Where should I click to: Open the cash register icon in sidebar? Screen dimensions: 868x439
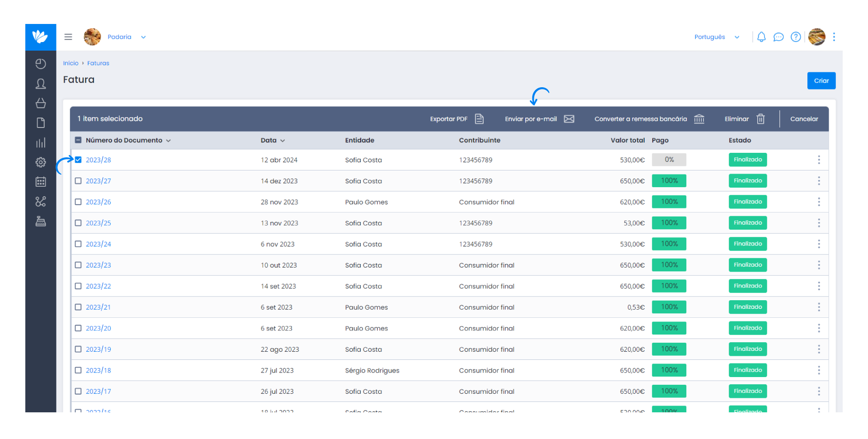(x=41, y=222)
